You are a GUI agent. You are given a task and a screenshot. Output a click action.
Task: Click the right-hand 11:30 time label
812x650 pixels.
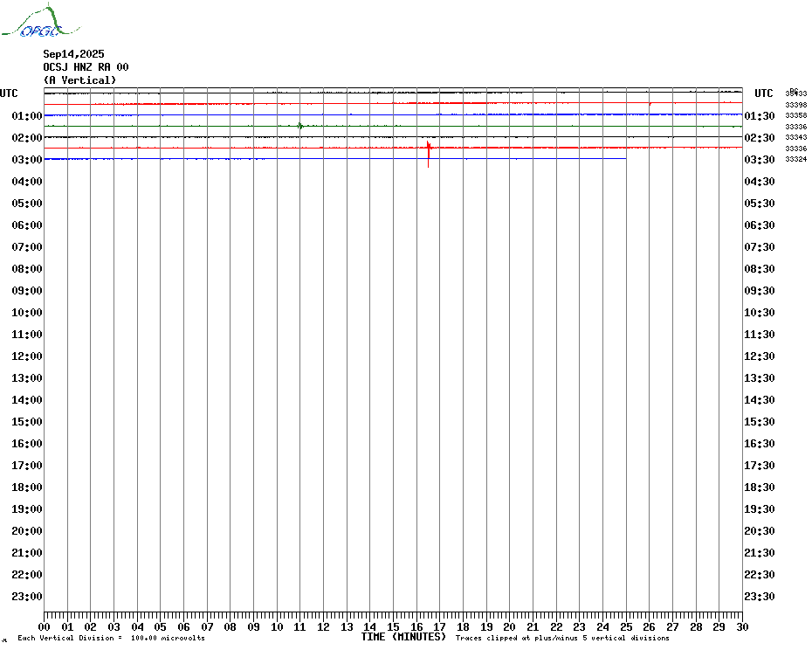[760, 335]
